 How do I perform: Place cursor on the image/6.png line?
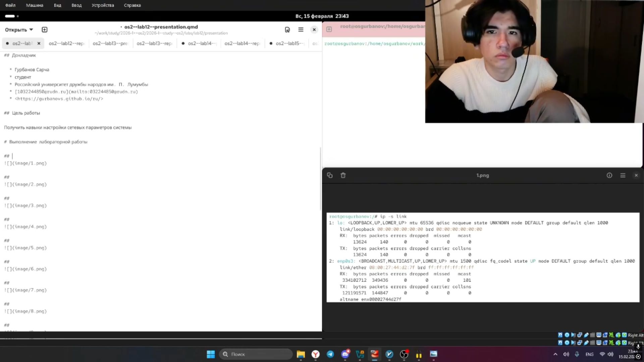25,269
